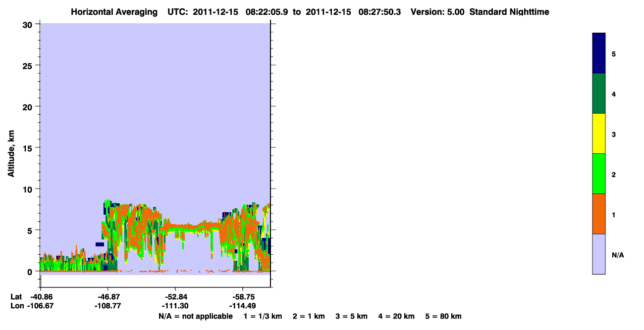Click 'Standard Nighttime' in the title

pos(509,12)
